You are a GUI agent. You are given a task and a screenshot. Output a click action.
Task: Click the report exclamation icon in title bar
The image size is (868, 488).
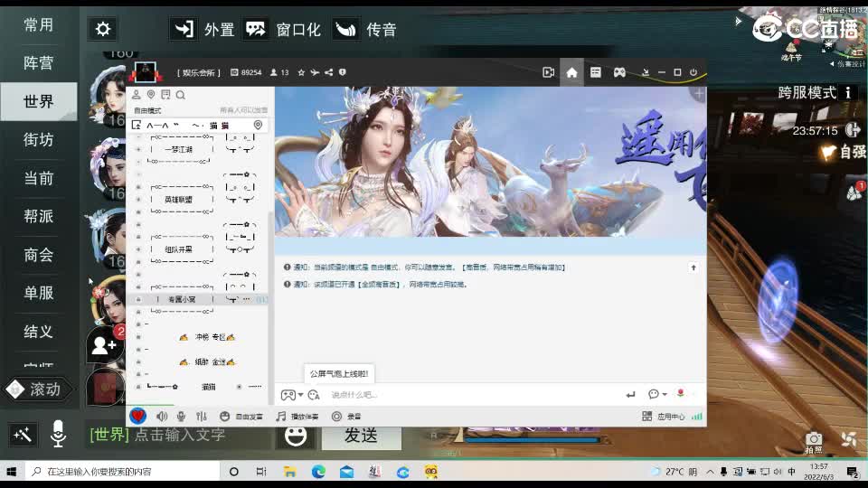click(343, 72)
